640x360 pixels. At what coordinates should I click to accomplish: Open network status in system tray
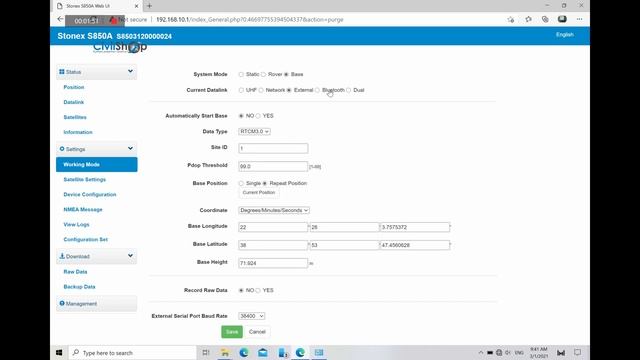pyautogui.click(x=499, y=353)
